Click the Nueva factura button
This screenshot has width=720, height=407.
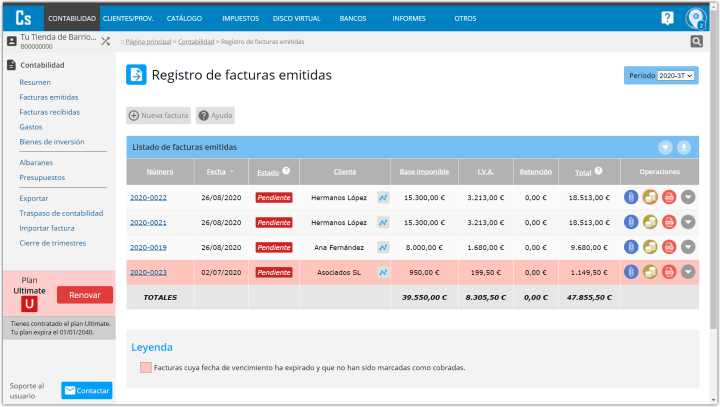tap(158, 115)
